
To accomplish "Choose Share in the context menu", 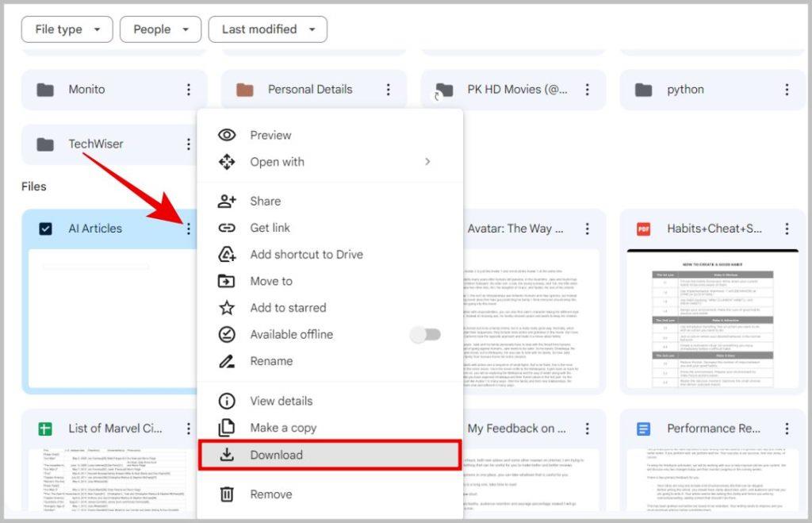I will click(330, 201).
